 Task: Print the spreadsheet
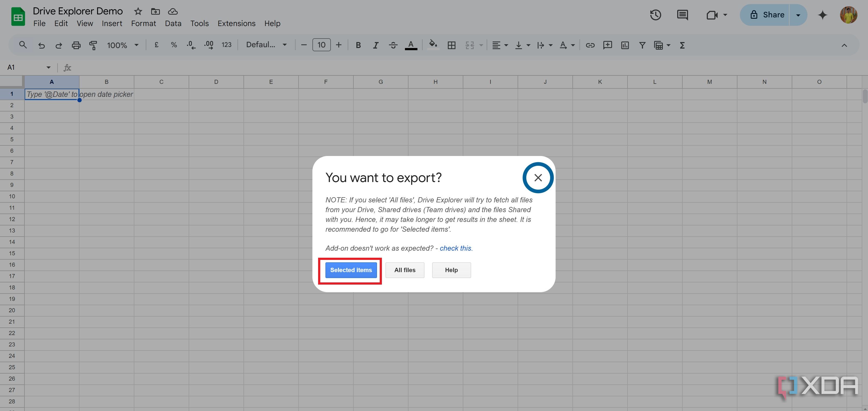coord(76,45)
